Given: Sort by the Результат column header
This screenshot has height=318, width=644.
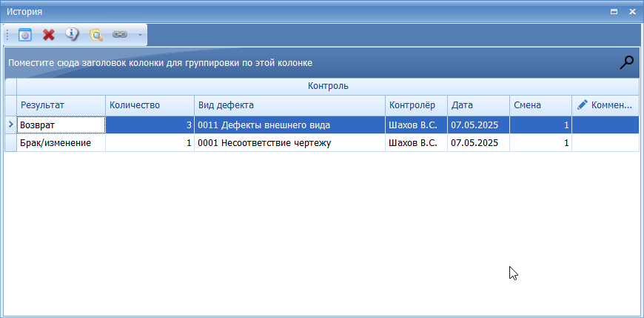Looking at the screenshot, I should pyautogui.click(x=61, y=105).
